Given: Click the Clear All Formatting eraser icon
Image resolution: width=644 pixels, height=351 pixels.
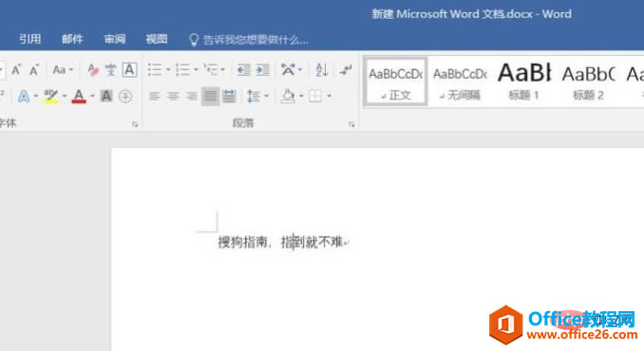Looking at the screenshot, I should [x=93, y=70].
